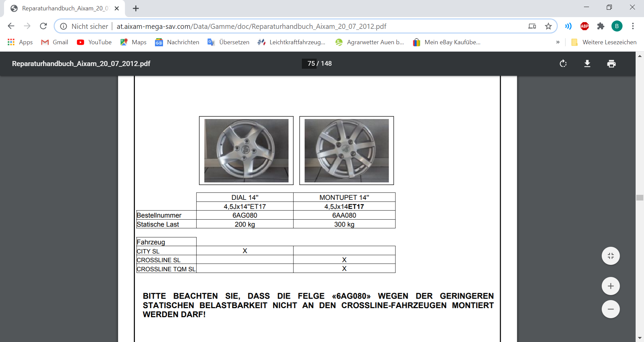This screenshot has height=342, width=644.
Task: Click the 200 kg static load cell
Action: tap(245, 224)
